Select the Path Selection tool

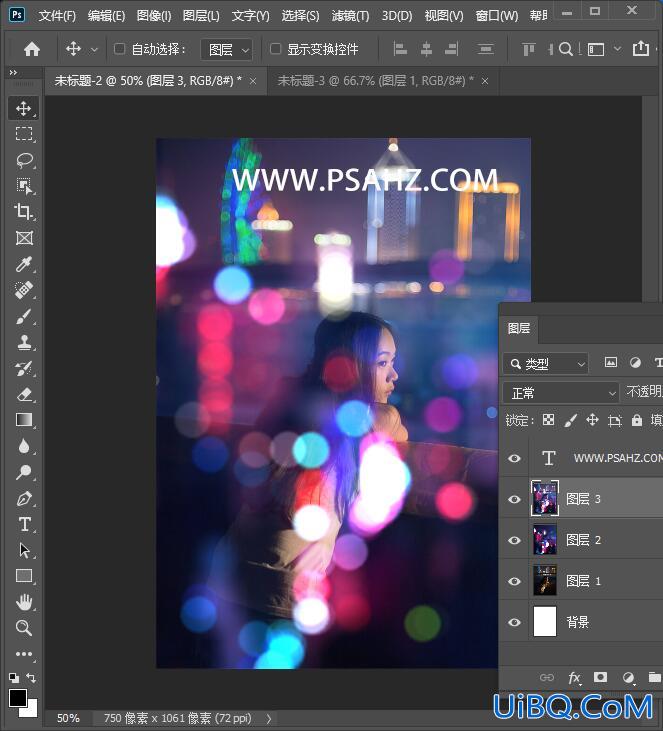pos(24,550)
